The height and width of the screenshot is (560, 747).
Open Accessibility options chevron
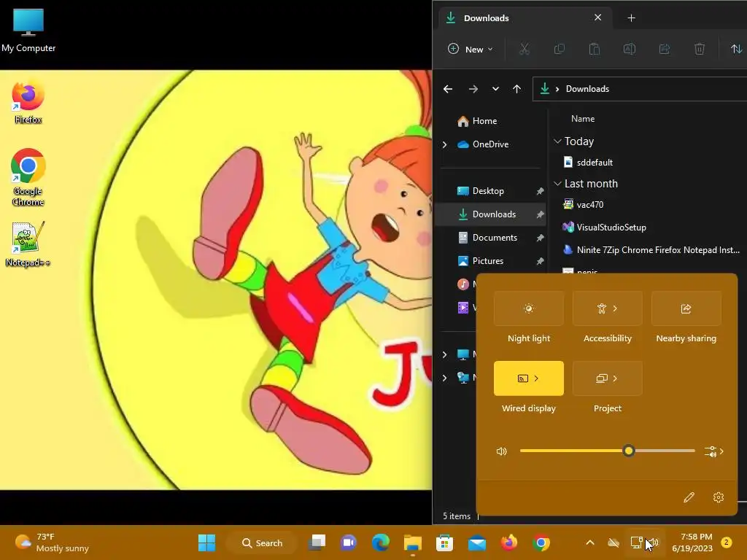pos(615,308)
